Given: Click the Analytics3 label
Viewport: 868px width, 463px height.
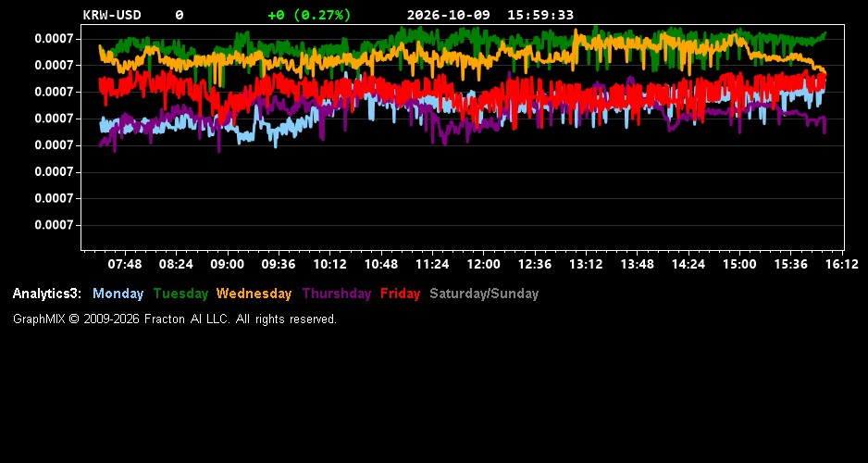Looking at the screenshot, I should pyautogui.click(x=47, y=294).
